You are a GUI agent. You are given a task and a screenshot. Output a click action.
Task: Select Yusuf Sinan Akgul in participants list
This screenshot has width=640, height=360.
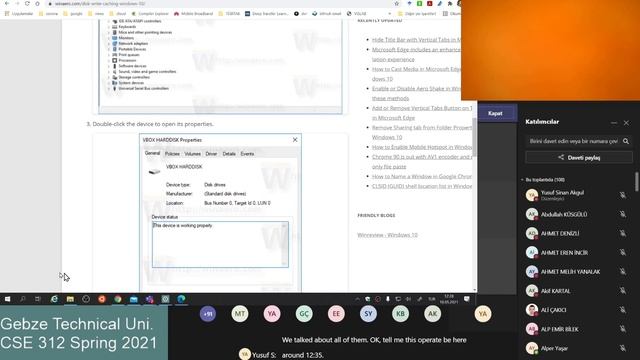(x=578, y=195)
